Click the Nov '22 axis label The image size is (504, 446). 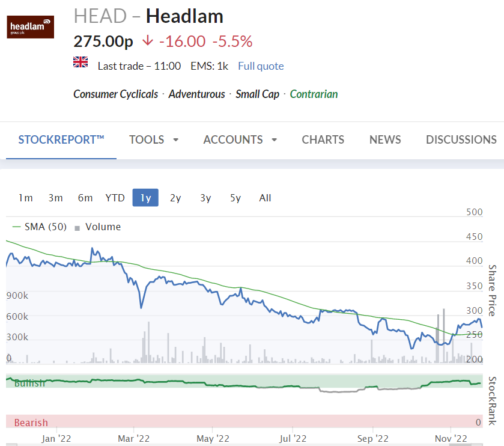[x=451, y=438]
